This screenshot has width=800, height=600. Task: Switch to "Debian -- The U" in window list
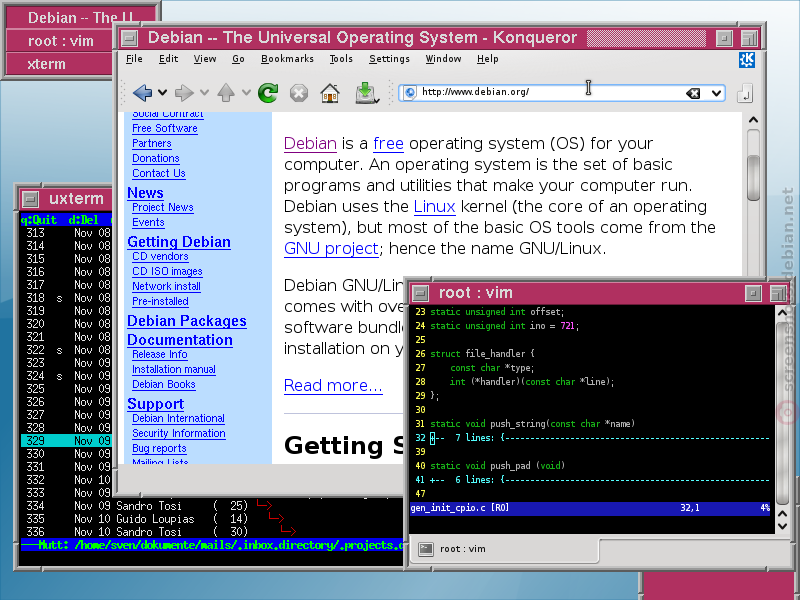tap(60, 18)
